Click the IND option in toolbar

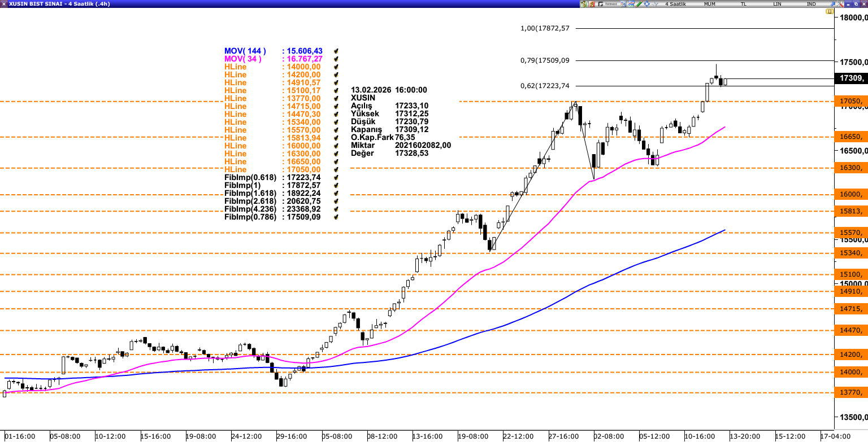pos(811,4)
